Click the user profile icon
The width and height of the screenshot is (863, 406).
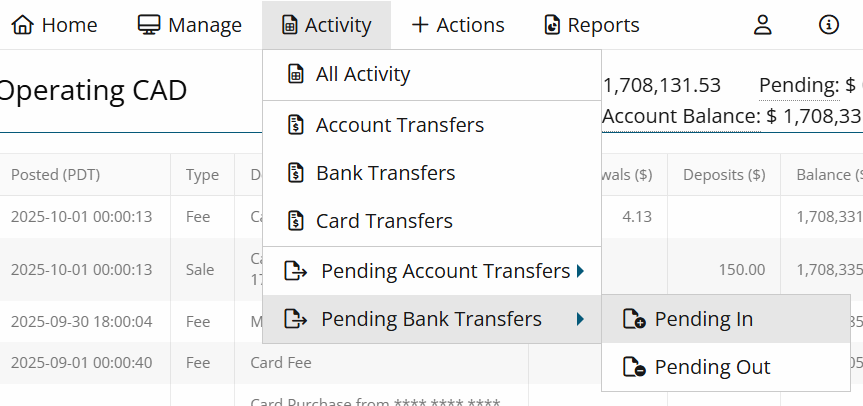point(763,25)
